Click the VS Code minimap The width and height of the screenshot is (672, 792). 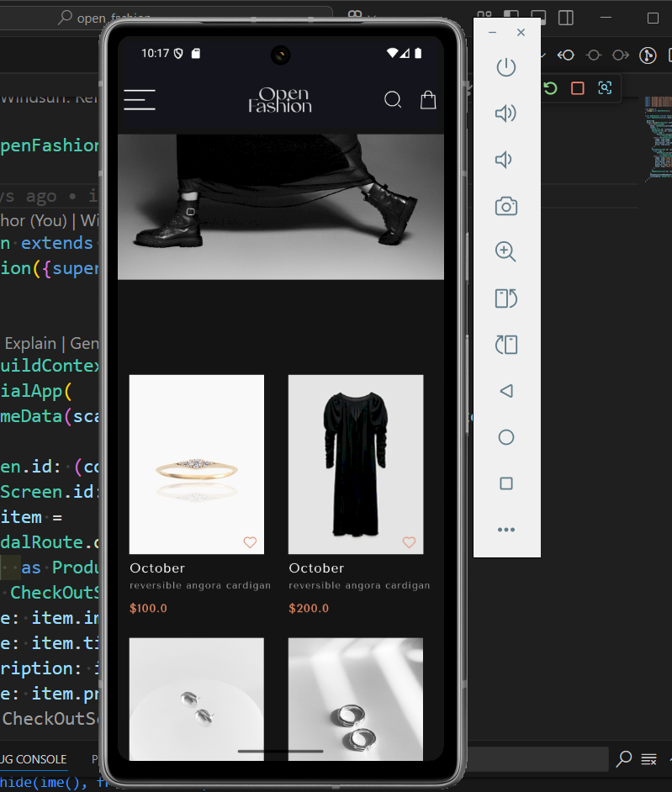658,139
